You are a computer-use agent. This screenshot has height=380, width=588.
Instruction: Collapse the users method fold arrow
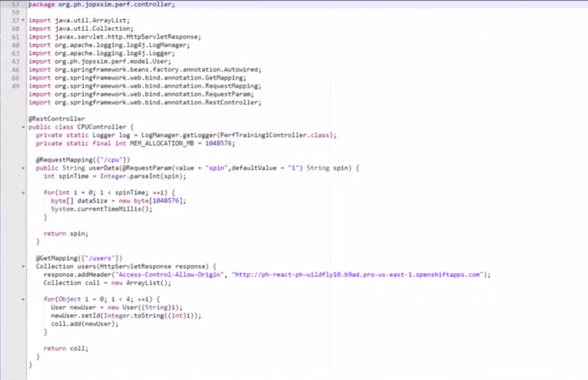click(23, 267)
